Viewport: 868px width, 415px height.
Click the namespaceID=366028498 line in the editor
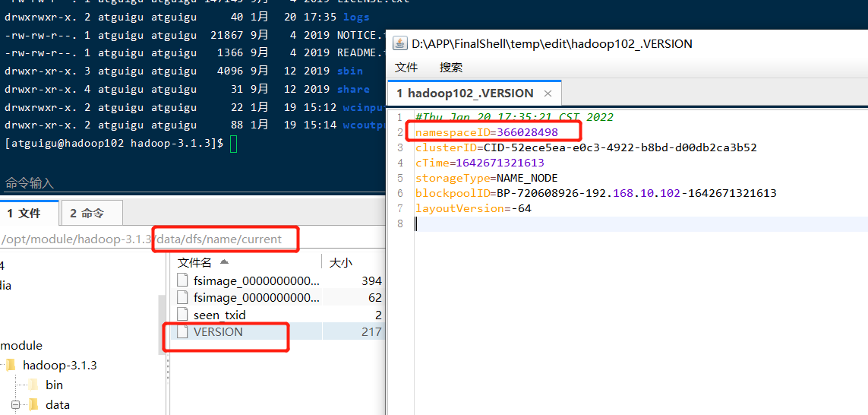click(x=487, y=132)
